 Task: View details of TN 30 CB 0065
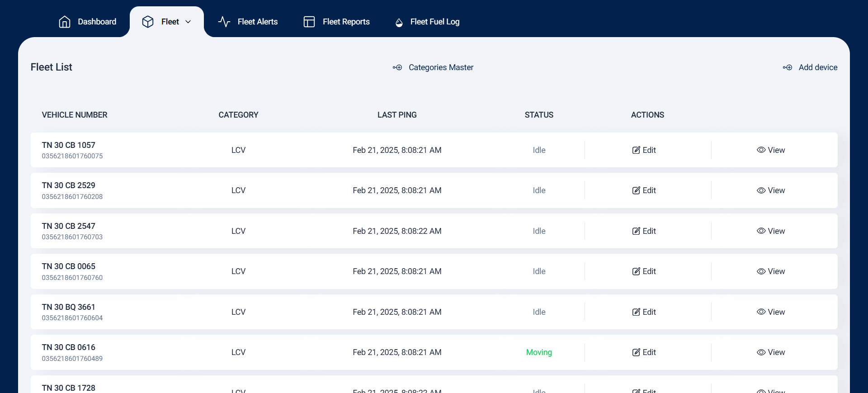[x=771, y=271]
